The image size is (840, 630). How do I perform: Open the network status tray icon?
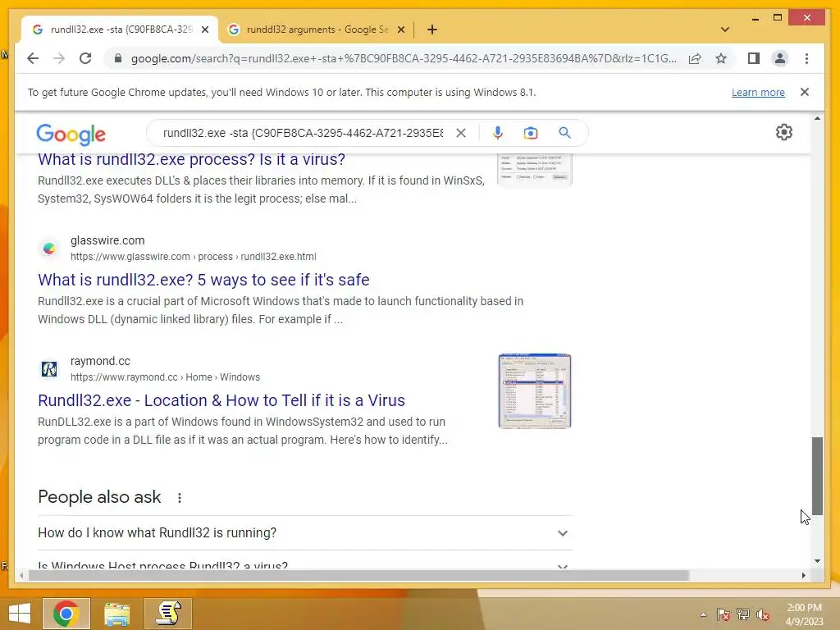pyautogui.click(x=743, y=614)
